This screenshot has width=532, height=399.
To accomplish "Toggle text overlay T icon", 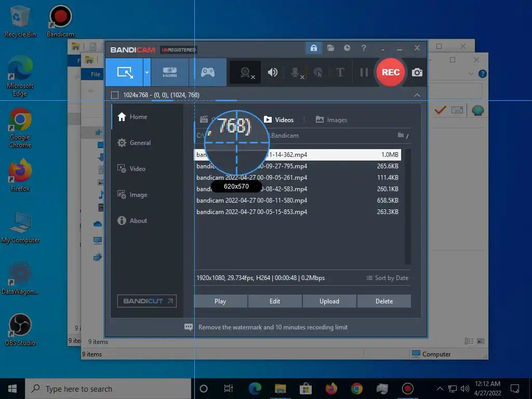I will point(340,72).
